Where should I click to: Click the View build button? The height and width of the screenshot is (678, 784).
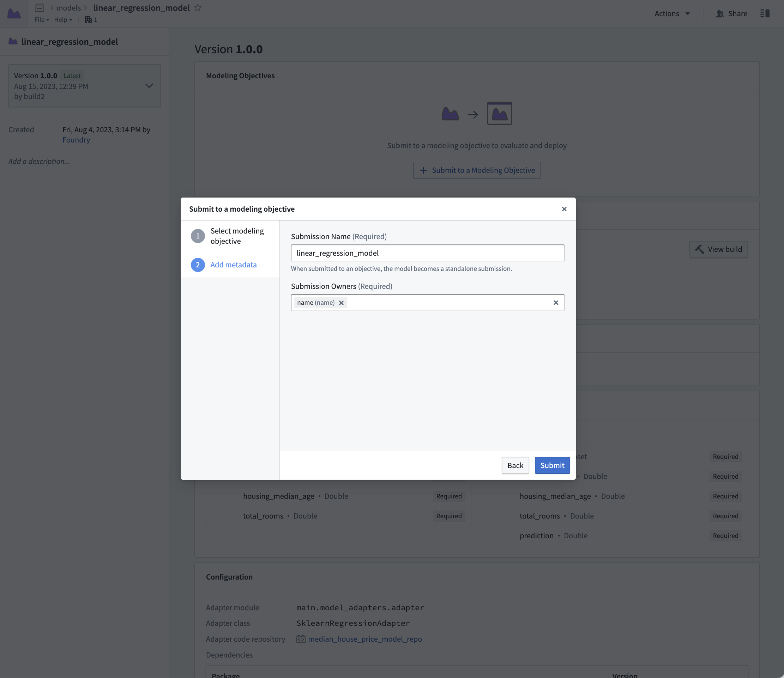pos(718,249)
